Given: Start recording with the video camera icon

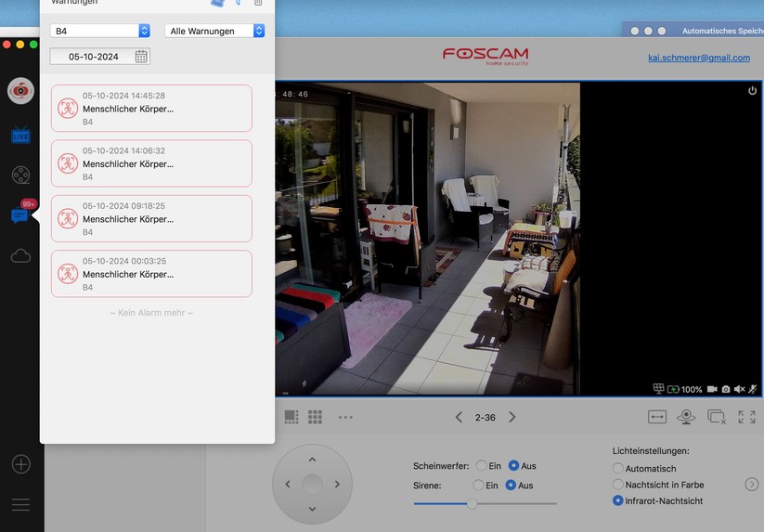Looking at the screenshot, I should point(712,389).
